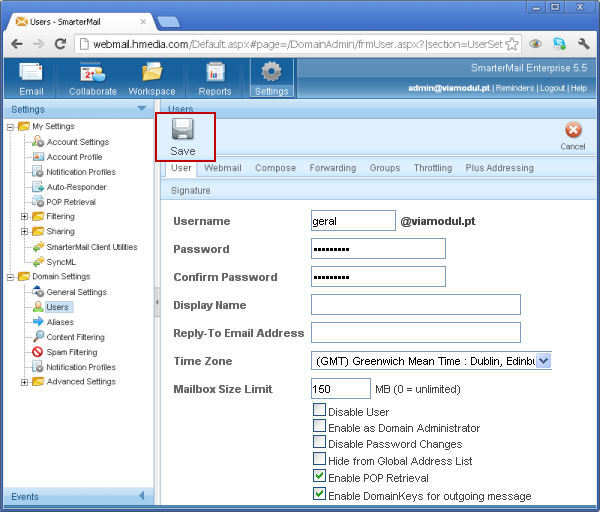The width and height of the screenshot is (600, 512).
Task: Open Account Settings in the tree
Action: pyautogui.click(x=78, y=142)
